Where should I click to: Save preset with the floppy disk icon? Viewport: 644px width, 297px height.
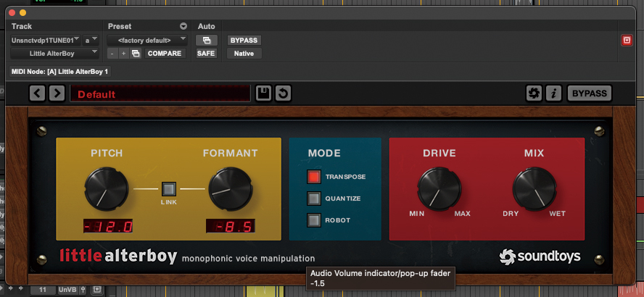click(263, 93)
